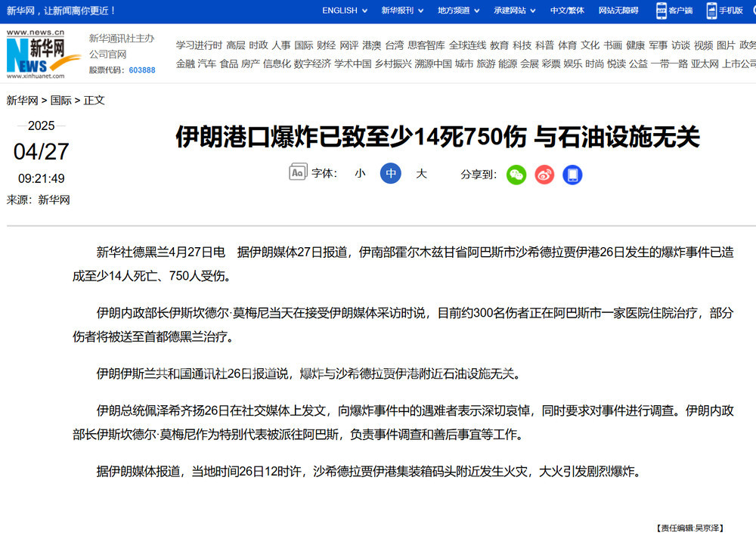Click stock code 603888 link
Image resolution: width=756 pixels, height=542 pixels.
click(x=142, y=70)
